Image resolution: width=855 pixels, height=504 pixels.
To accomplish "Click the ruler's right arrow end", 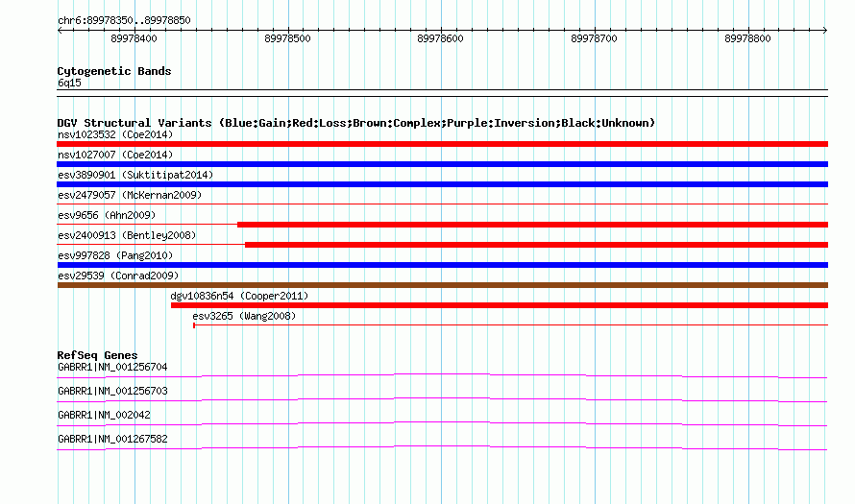I will 825,31.
